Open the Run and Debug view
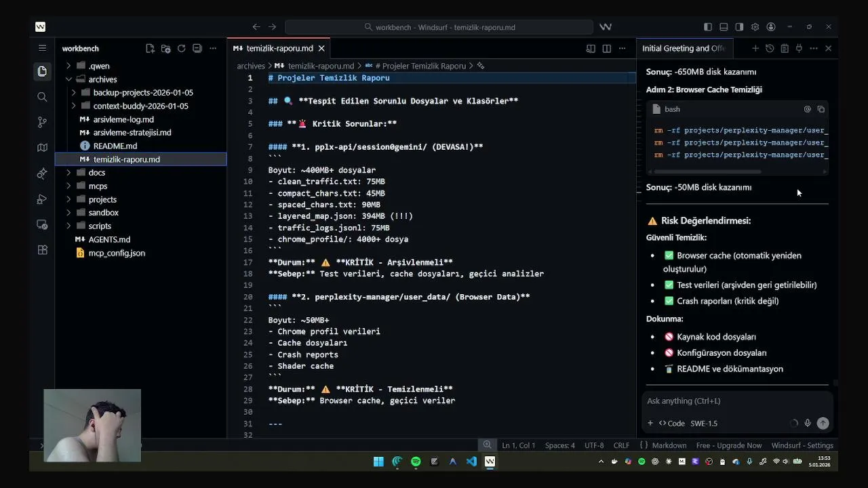 tap(42, 199)
